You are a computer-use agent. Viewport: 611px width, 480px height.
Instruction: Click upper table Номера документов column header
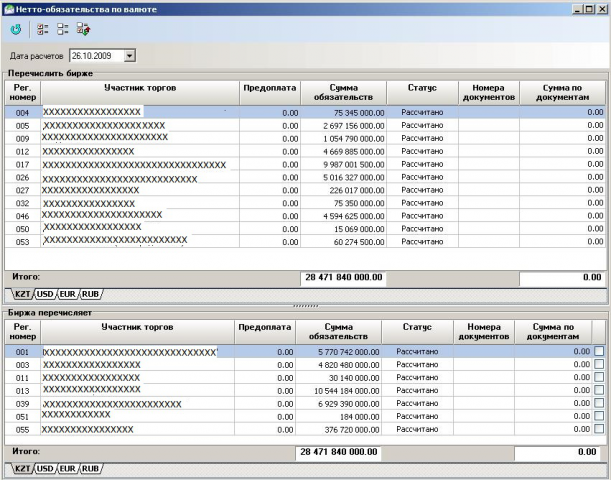pos(489,93)
